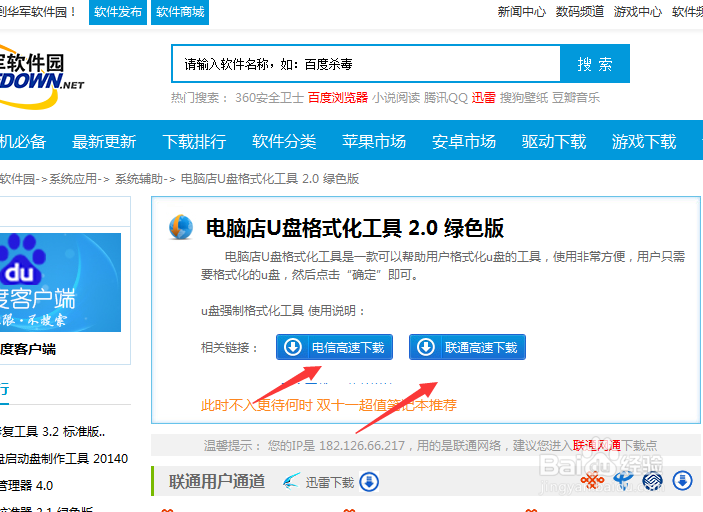Open the 苹果市场 navigation tab

[x=374, y=142]
